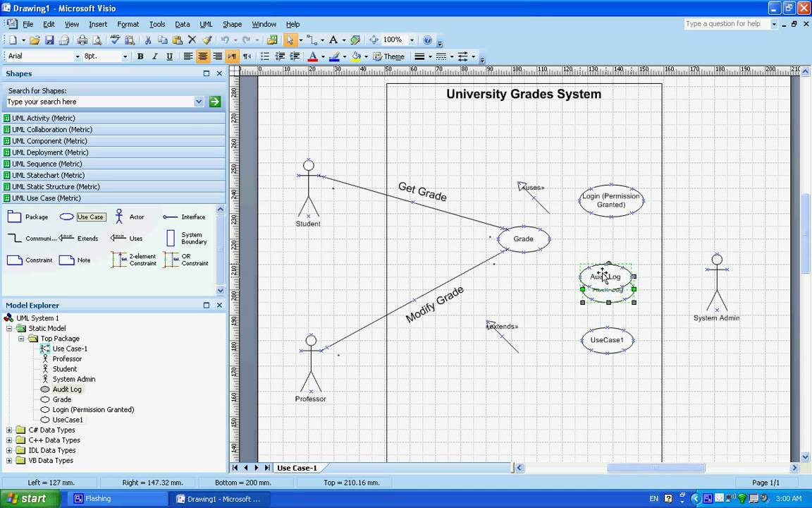The image size is (812, 508).
Task: Open the UML Sequence (Metric) stencil
Action: coord(114,164)
